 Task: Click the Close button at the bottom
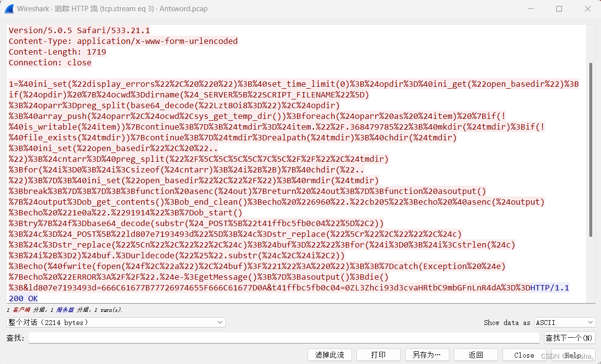tap(524, 355)
